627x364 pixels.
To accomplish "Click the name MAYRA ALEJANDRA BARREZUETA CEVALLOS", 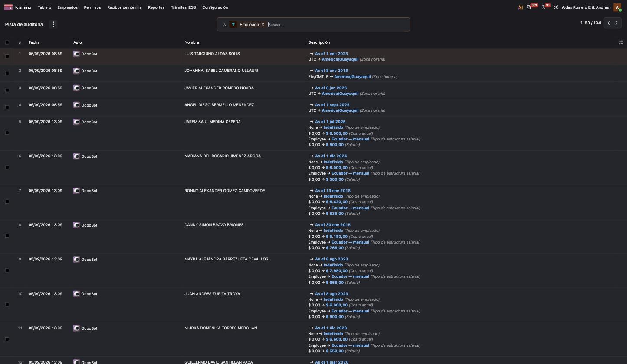I will click(226, 259).
